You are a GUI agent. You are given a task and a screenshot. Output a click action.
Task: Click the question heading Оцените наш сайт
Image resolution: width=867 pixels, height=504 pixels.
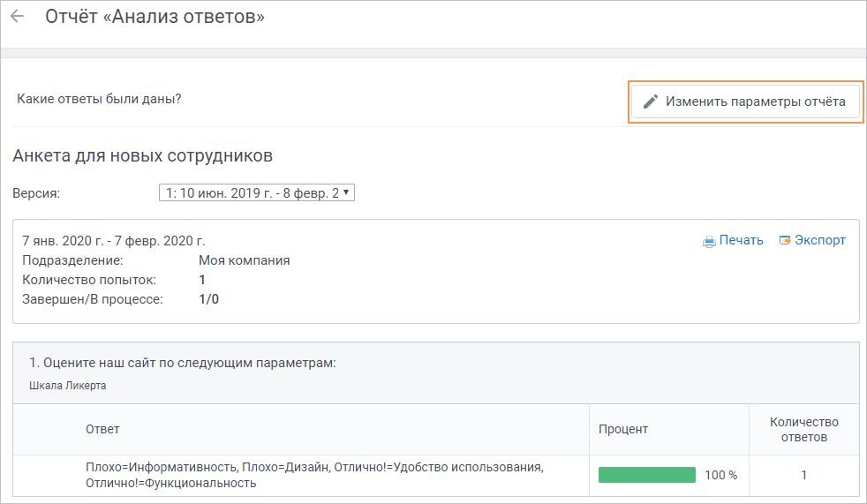(183, 363)
